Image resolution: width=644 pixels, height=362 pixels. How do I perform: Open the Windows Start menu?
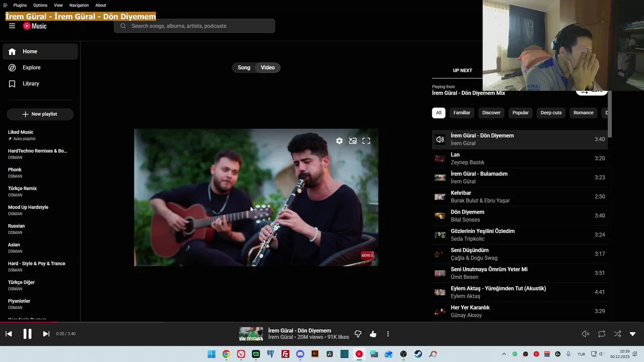click(212, 354)
